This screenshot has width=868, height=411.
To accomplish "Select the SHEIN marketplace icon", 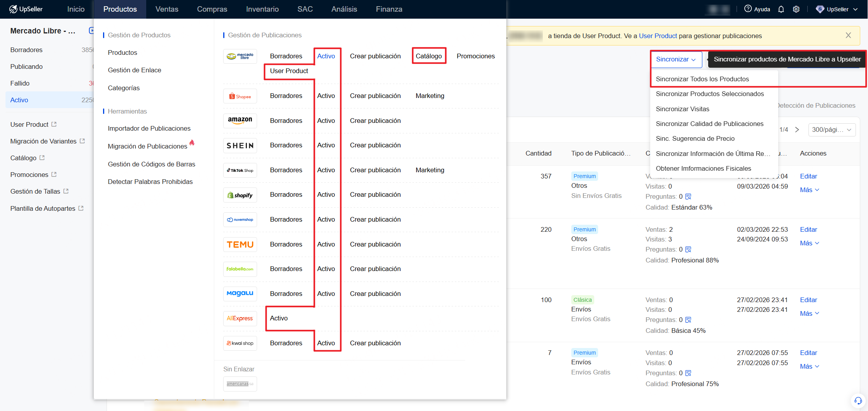I will pos(240,145).
